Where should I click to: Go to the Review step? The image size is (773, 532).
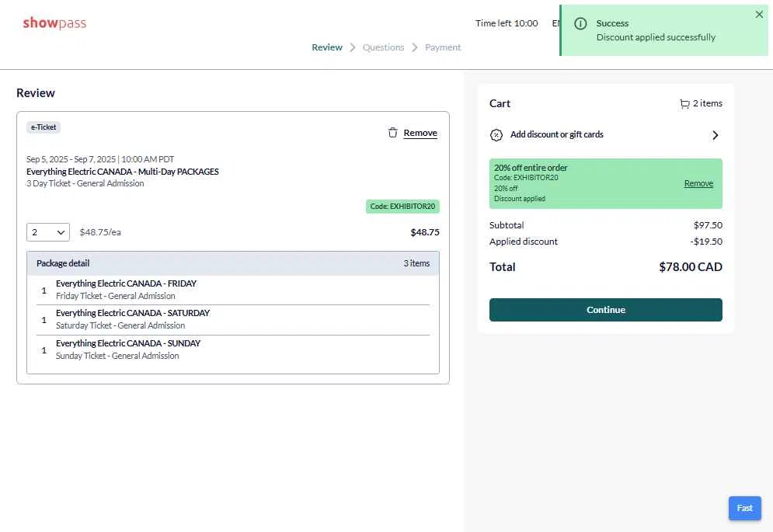coord(327,47)
